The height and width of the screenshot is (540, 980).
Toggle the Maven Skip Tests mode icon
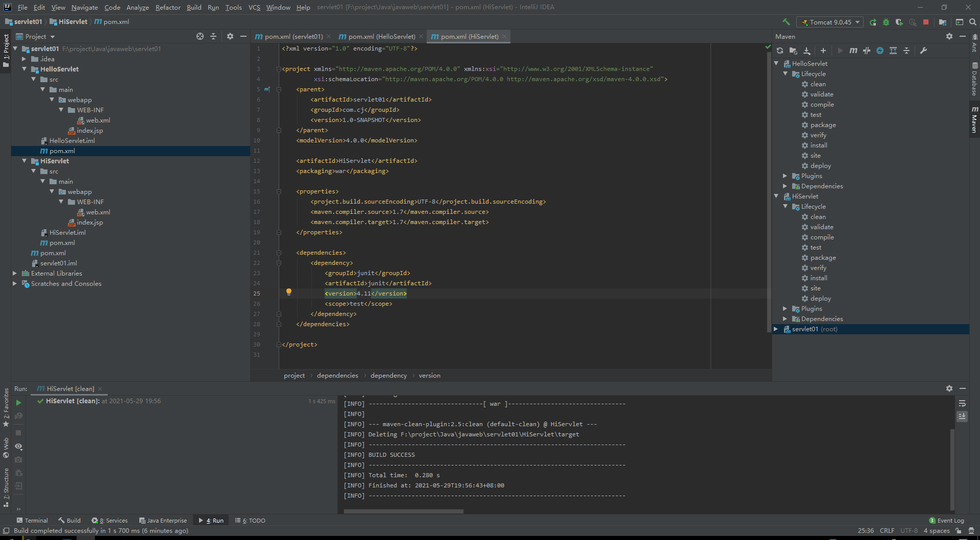pyautogui.click(x=867, y=51)
